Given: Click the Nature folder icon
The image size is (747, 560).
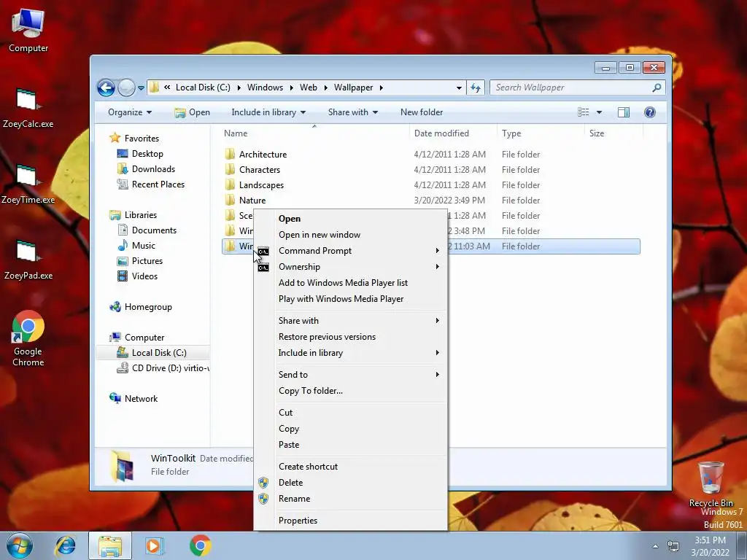Looking at the screenshot, I should [230, 200].
